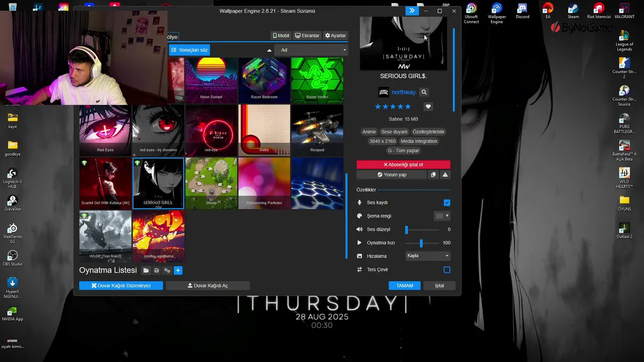This screenshot has height=362, width=644.
Task: Click the Duvar Kağıdı Aç button
Action: pyautogui.click(x=208, y=286)
